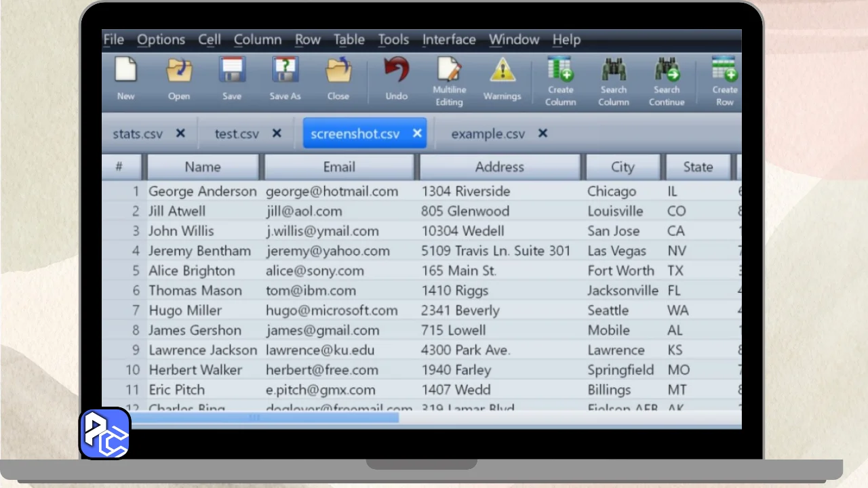868x488 pixels.
Task: Click the Search Continue icon
Action: [x=667, y=70]
